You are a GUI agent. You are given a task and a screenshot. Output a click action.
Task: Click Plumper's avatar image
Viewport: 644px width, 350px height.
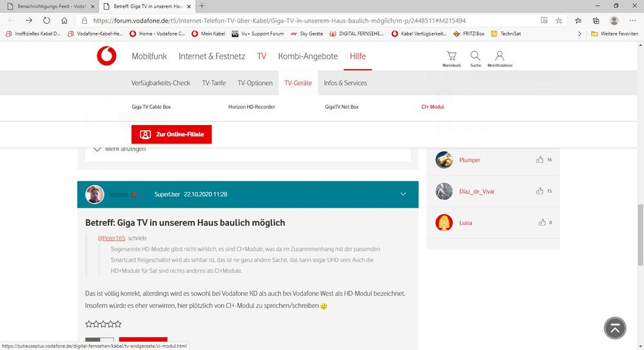pyautogui.click(x=444, y=160)
